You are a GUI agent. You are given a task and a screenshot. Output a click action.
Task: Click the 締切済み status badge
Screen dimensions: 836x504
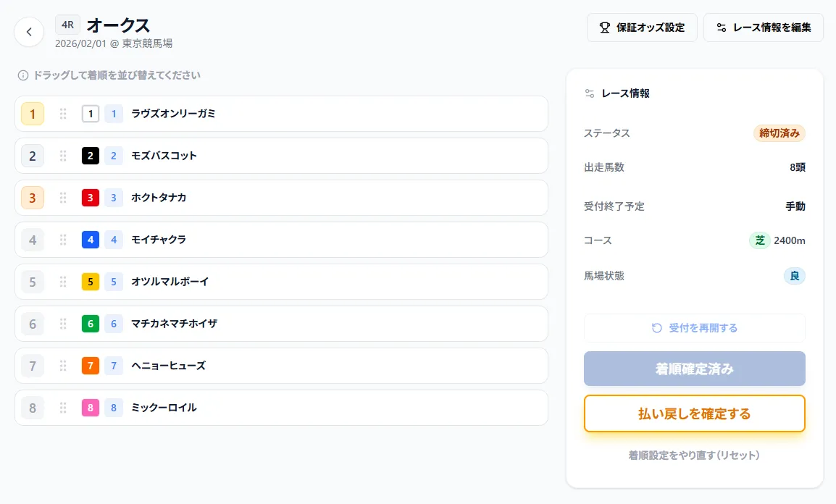coord(779,133)
